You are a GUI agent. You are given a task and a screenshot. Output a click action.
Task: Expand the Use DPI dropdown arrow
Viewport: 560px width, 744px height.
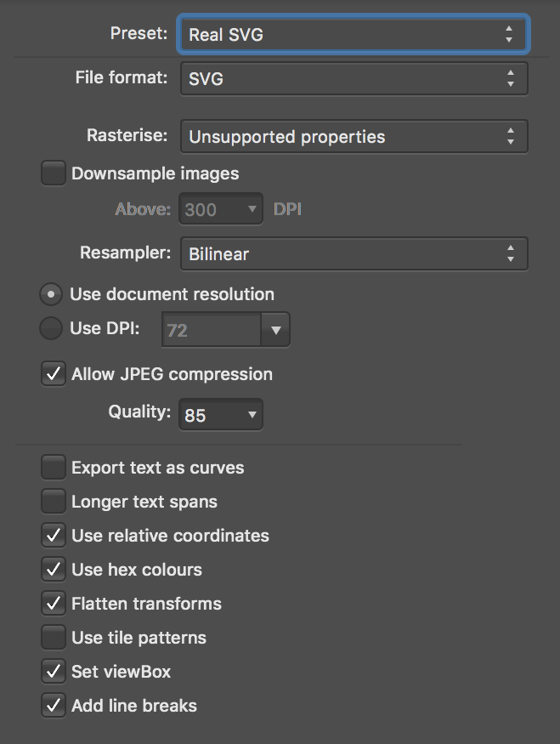pos(275,330)
